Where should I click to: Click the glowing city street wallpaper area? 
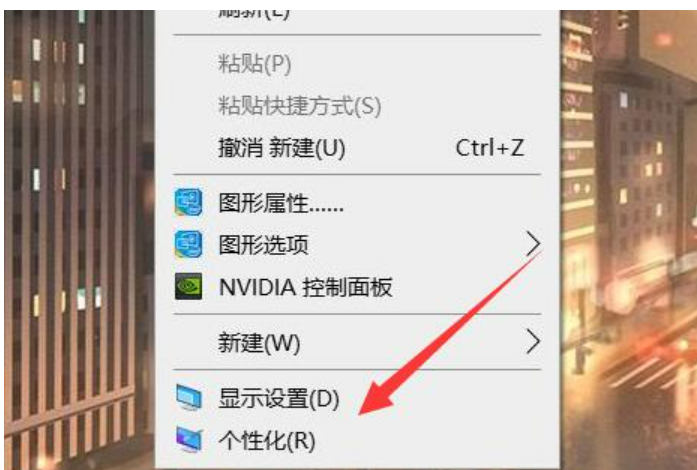[x=628, y=240]
